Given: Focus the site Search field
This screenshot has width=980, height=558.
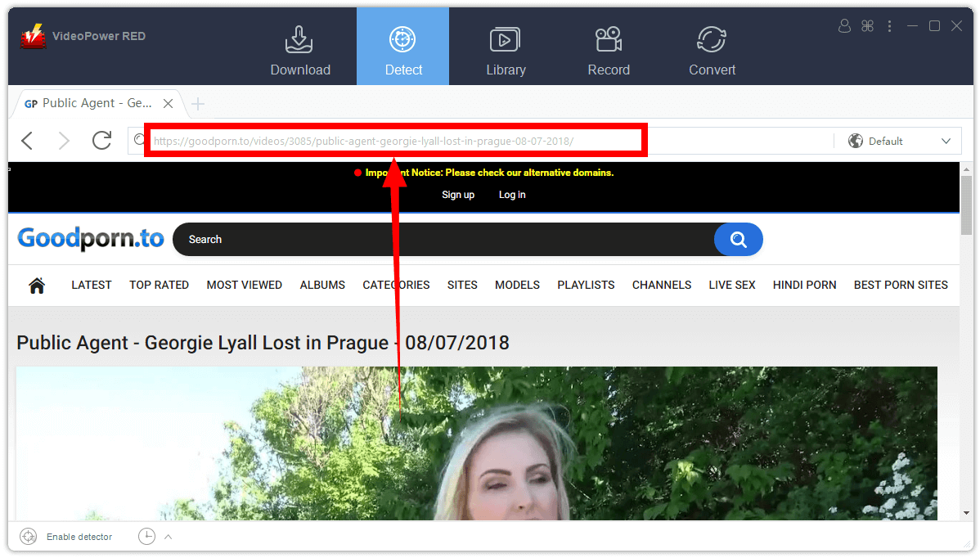Looking at the screenshot, I should tap(443, 240).
